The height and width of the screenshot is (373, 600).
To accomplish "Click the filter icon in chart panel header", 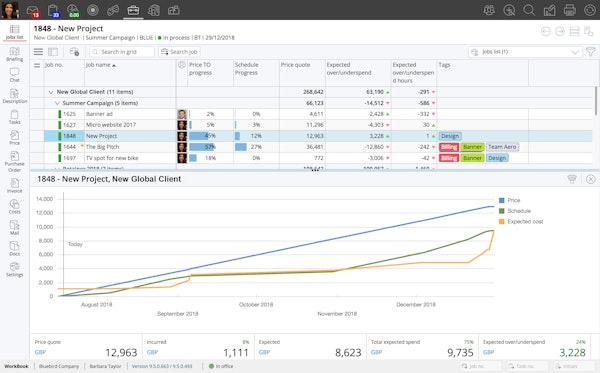I will pyautogui.click(x=572, y=179).
